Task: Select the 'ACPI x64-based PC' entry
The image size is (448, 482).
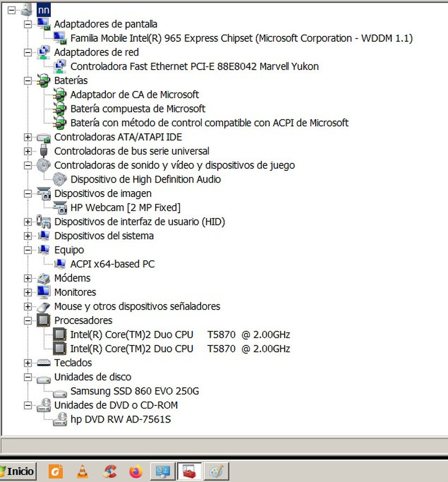Action: point(112,264)
